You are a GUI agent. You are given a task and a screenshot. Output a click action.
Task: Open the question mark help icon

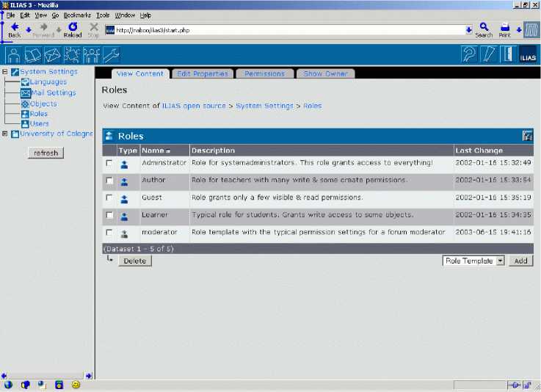click(x=468, y=54)
